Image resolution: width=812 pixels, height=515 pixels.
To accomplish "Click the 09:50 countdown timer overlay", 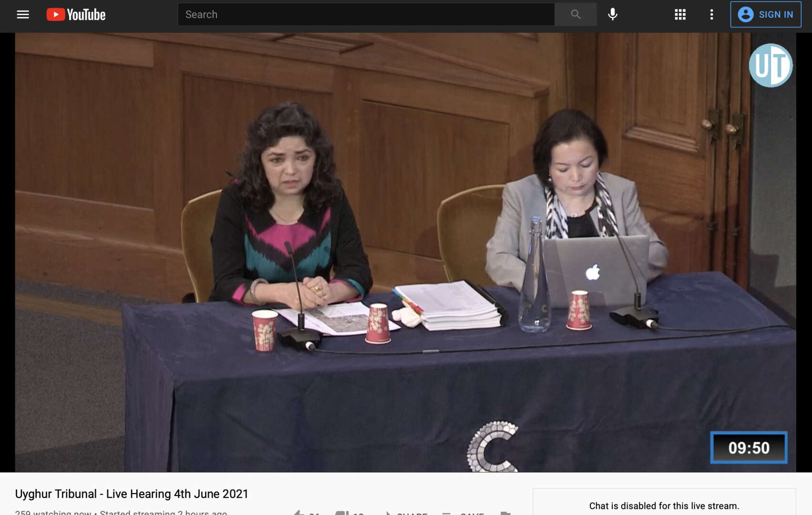I will (748, 447).
